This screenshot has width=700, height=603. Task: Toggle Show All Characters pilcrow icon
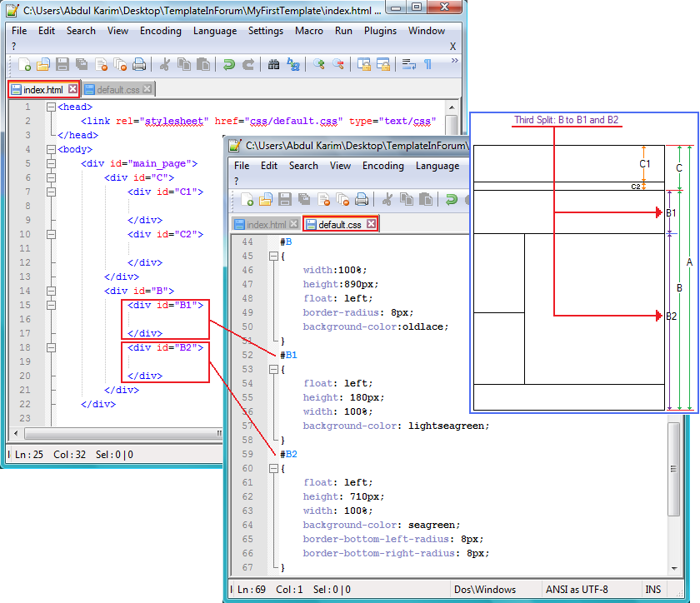[427, 64]
